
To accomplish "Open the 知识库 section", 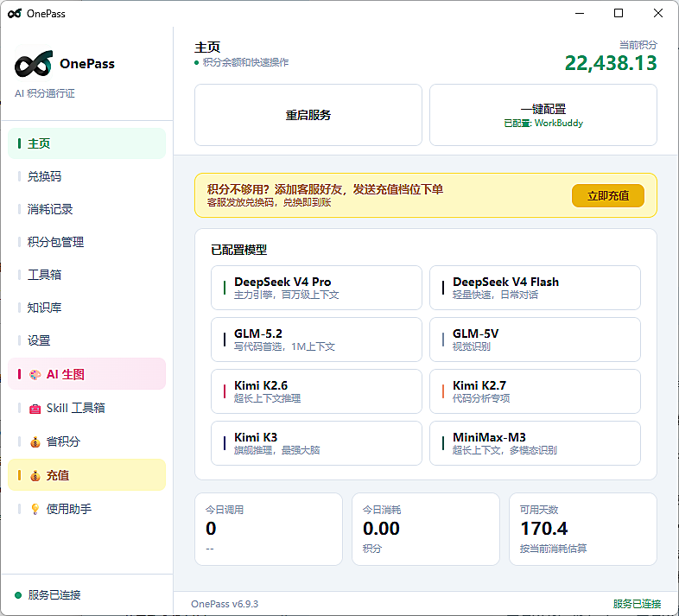I will pyautogui.click(x=86, y=308).
